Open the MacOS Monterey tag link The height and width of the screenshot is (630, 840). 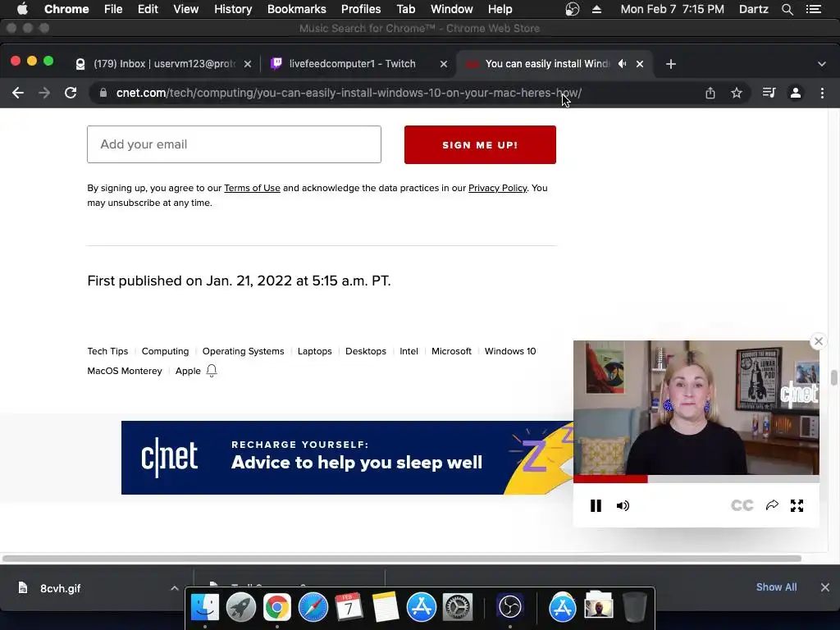[x=125, y=371]
